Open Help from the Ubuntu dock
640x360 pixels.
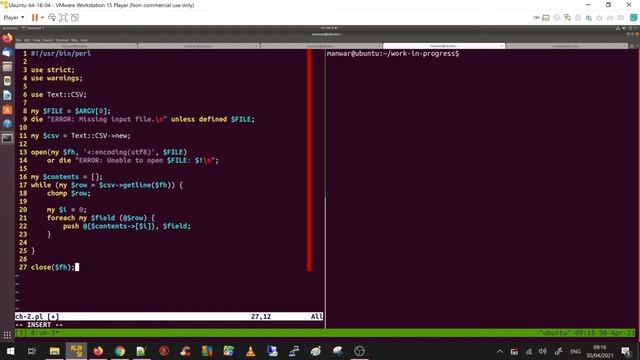coord(7,124)
